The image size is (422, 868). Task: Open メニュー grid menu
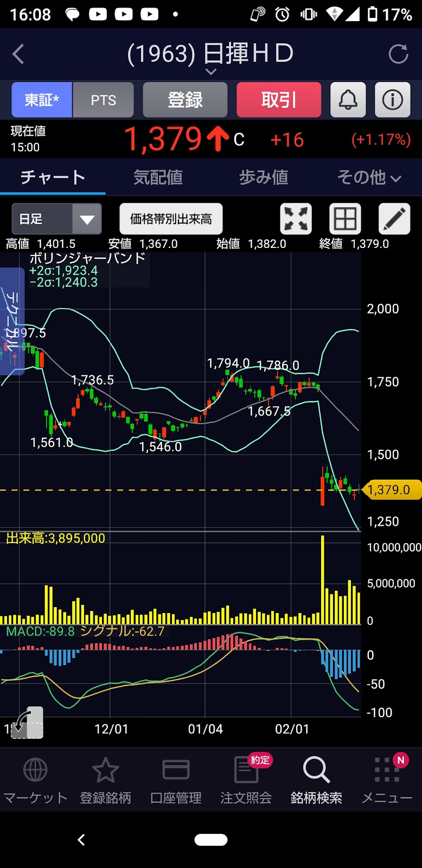387,781
